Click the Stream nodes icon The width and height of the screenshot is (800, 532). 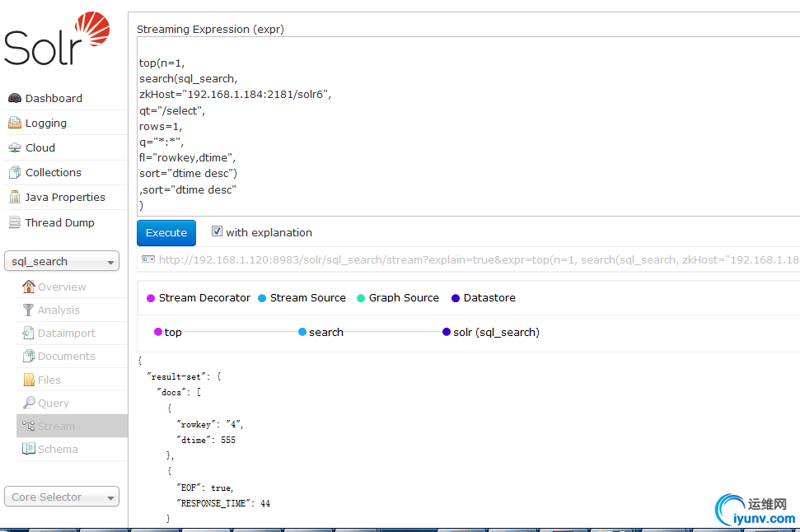click(29, 426)
